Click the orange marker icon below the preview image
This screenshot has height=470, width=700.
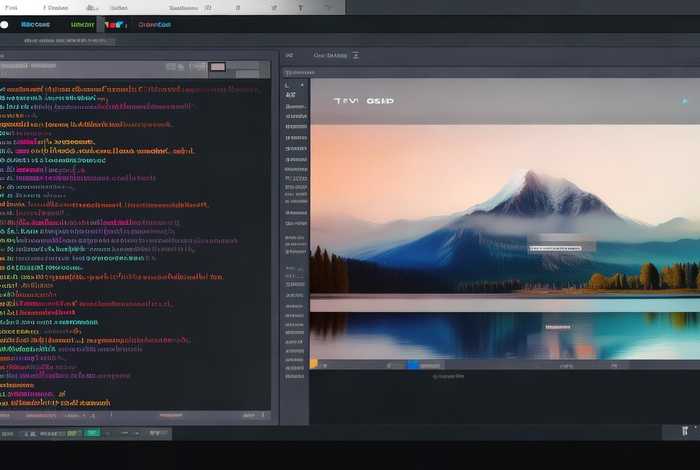click(314, 364)
